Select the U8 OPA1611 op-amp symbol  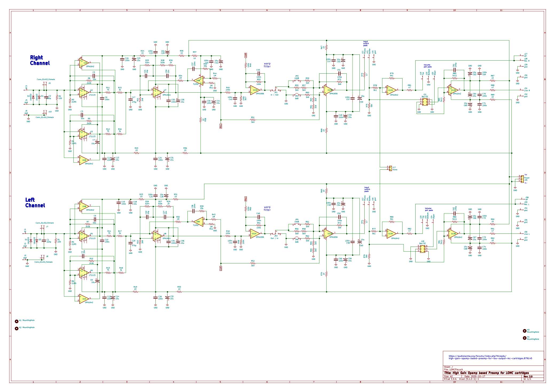point(158,236)
